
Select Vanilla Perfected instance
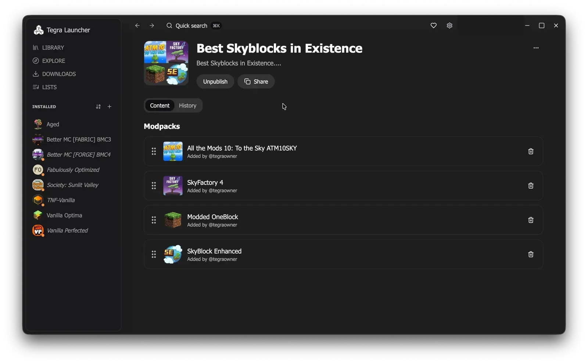60,231
